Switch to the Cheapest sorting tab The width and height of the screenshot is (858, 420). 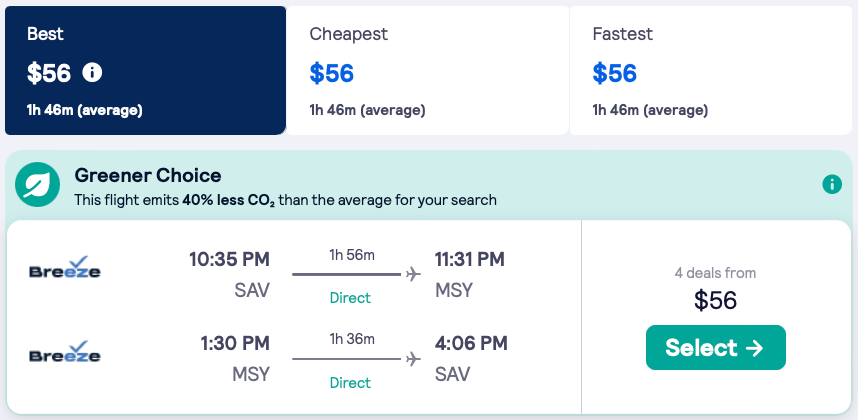coord(427,70)
